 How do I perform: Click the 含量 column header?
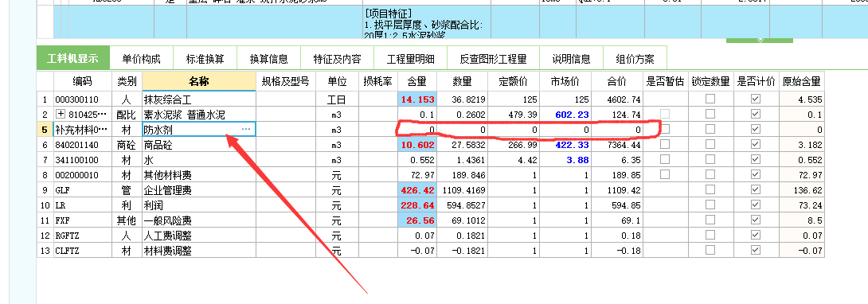416,82
